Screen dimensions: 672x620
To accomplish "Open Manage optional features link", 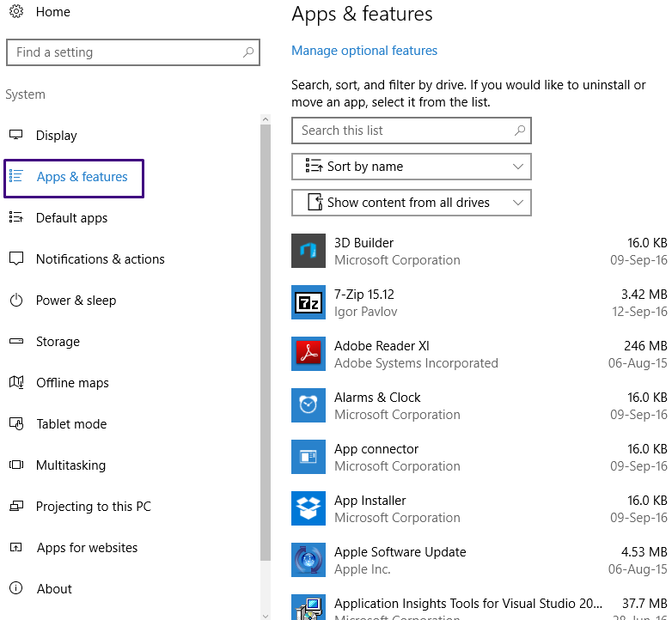I will 364,51.
